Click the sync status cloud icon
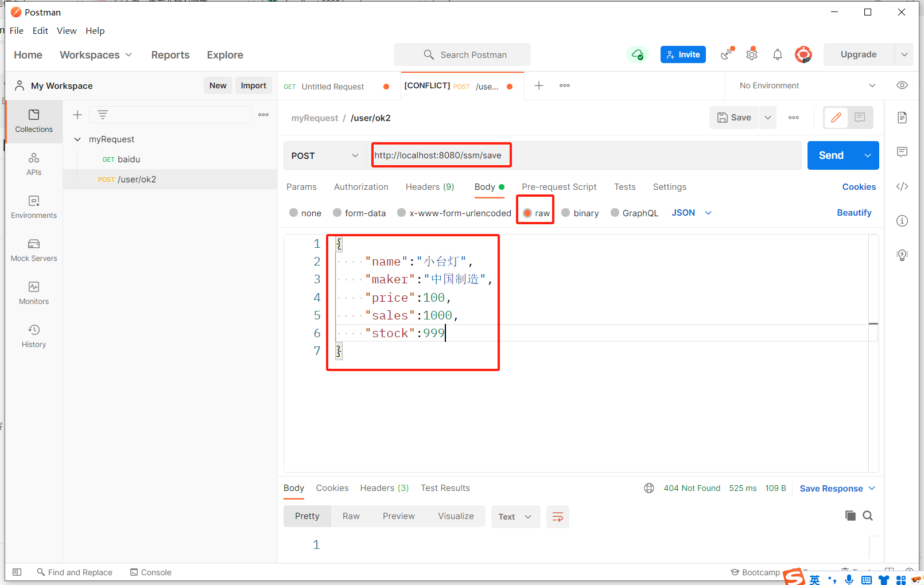 click(x=638, y=54)
